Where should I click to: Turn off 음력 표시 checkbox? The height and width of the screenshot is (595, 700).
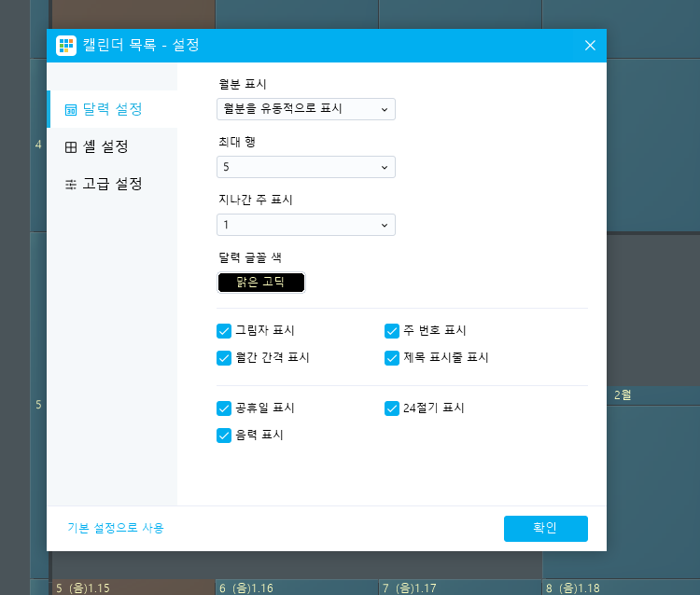(224, 436)
